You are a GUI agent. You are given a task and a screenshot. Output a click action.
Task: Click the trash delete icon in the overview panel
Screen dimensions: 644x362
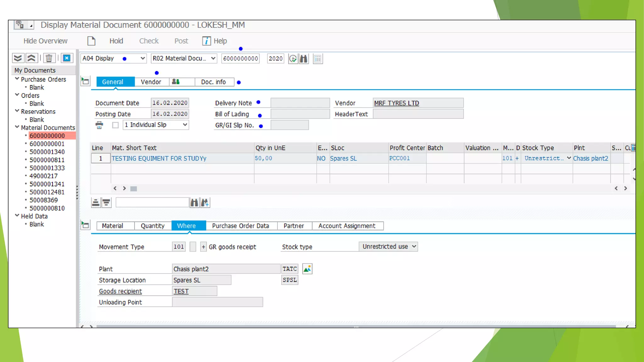pos(49,58)
